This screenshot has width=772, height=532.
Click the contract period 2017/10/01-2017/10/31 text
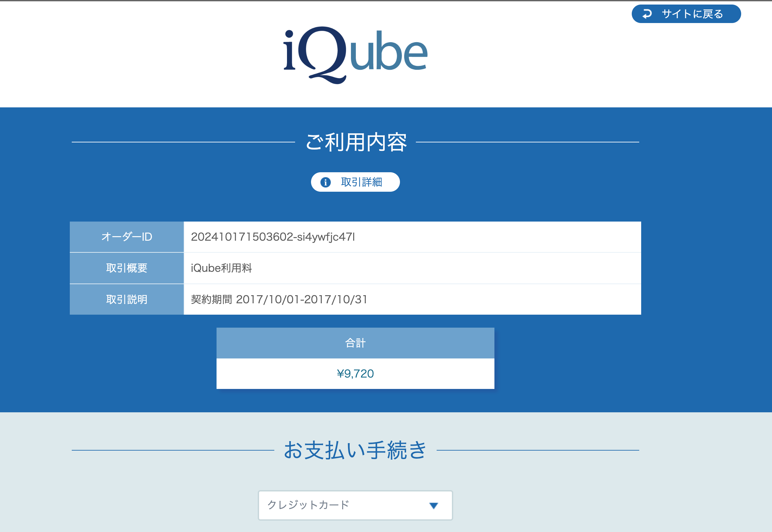click(279, 299)
